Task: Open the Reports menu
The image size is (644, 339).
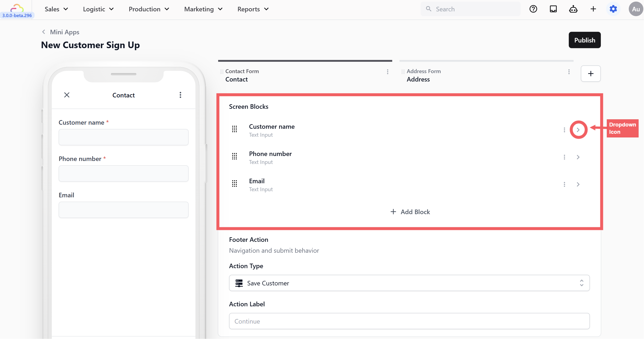Action: (253, 9)
